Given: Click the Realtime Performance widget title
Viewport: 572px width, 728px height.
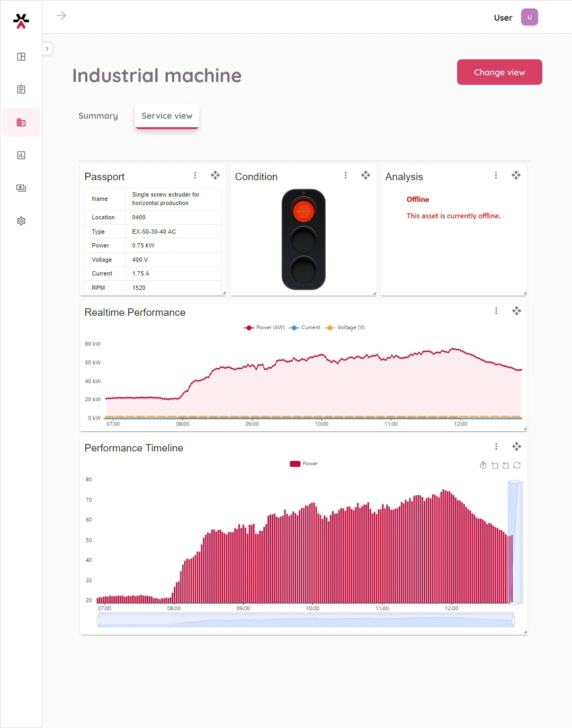Looking at the screenshot, I should tap(135, 313).
